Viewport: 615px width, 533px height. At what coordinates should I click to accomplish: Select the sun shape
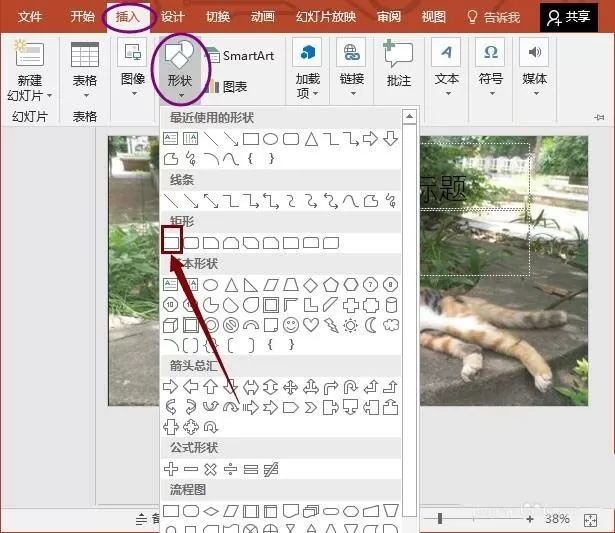[x=351, y=325]
